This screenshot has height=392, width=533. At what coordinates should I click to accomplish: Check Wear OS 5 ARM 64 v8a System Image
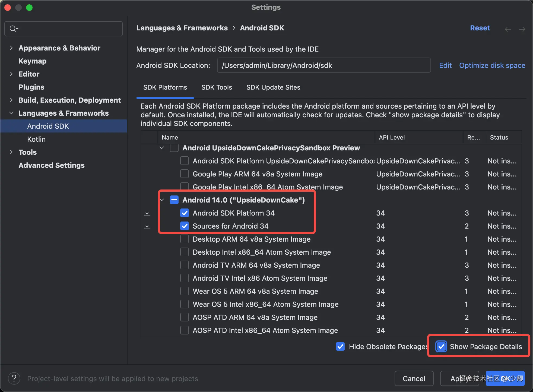click(x=185, y=291)
